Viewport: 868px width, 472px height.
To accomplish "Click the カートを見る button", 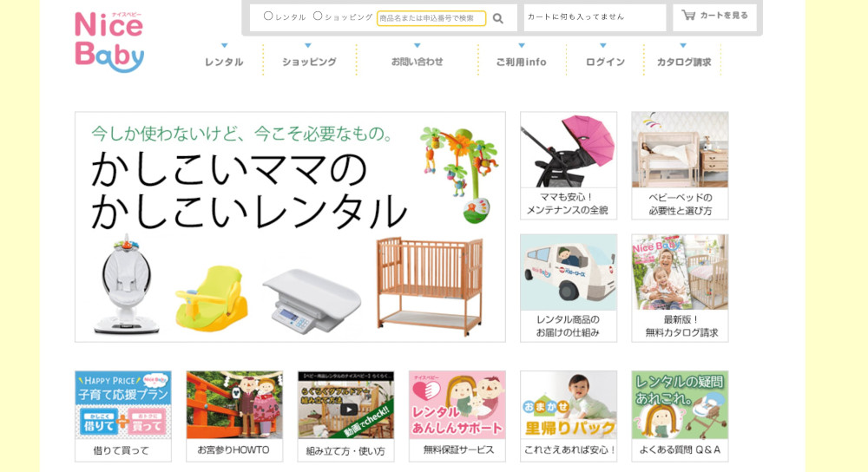I will [x=714, y=16].
